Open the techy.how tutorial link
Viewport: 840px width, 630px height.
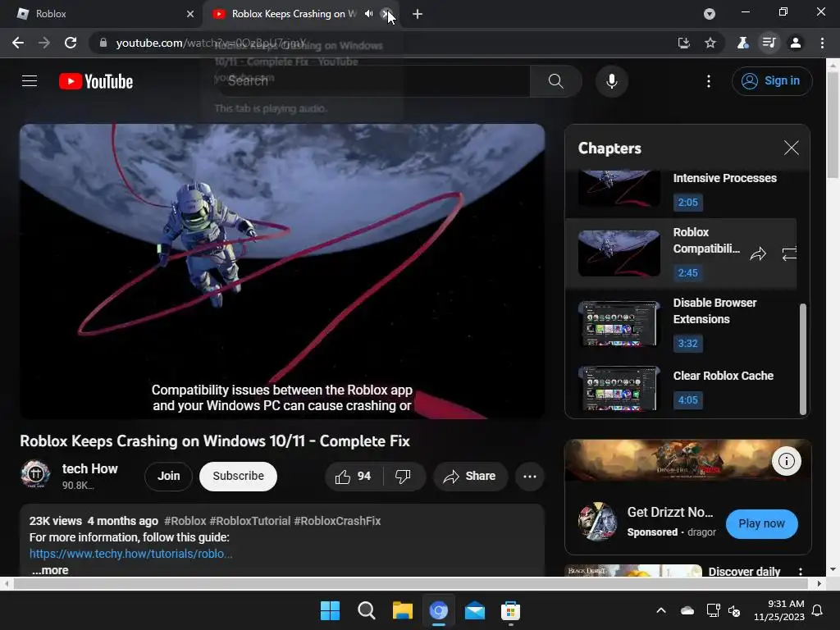130,554
